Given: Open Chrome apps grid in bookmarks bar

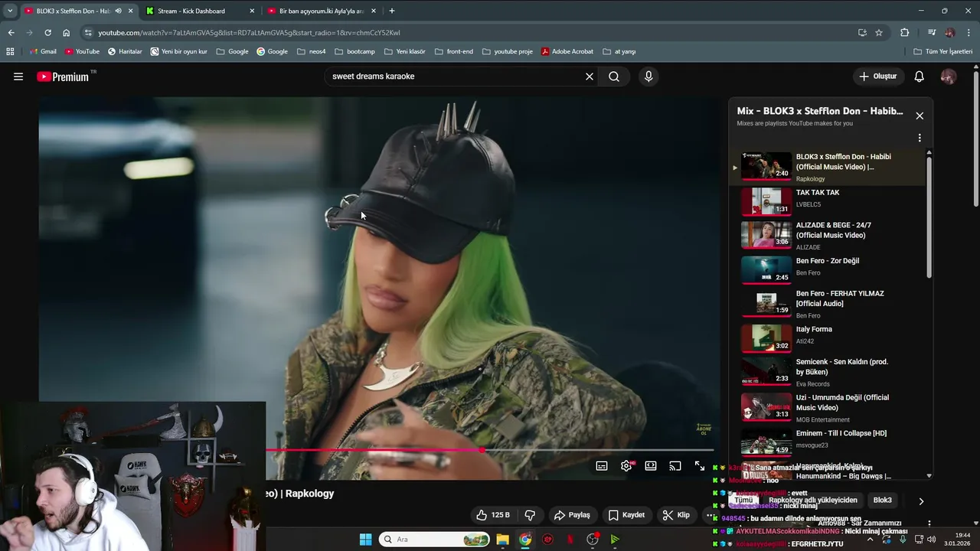Looking at the screenshot, I should click(x=10, y=51).
